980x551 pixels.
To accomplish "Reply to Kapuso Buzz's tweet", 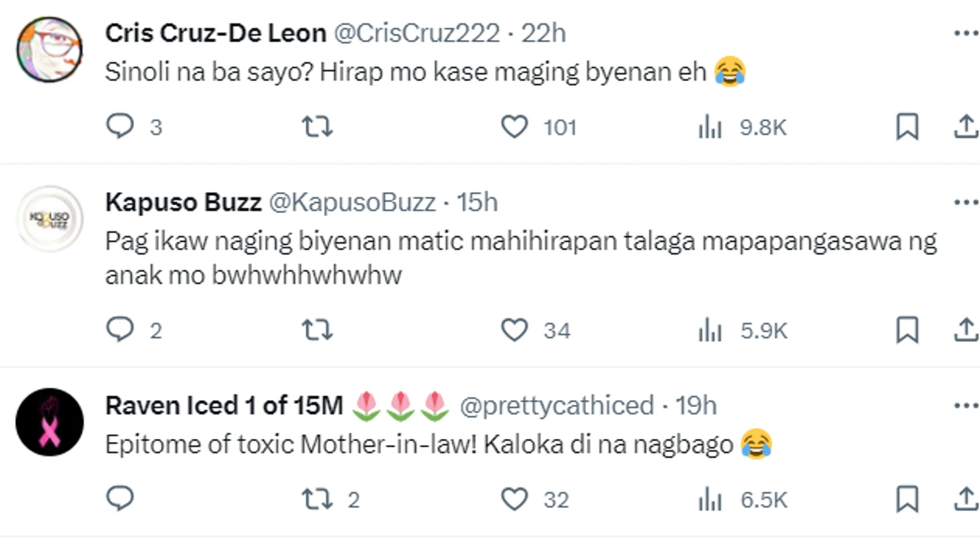I will pyautogui.click(x=120, y=330).
